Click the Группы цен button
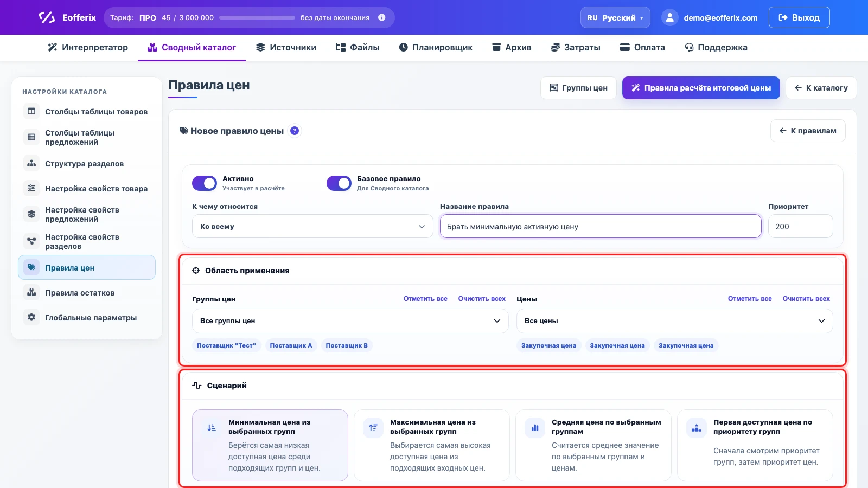868x488 pixels. (x=578, y=88)
